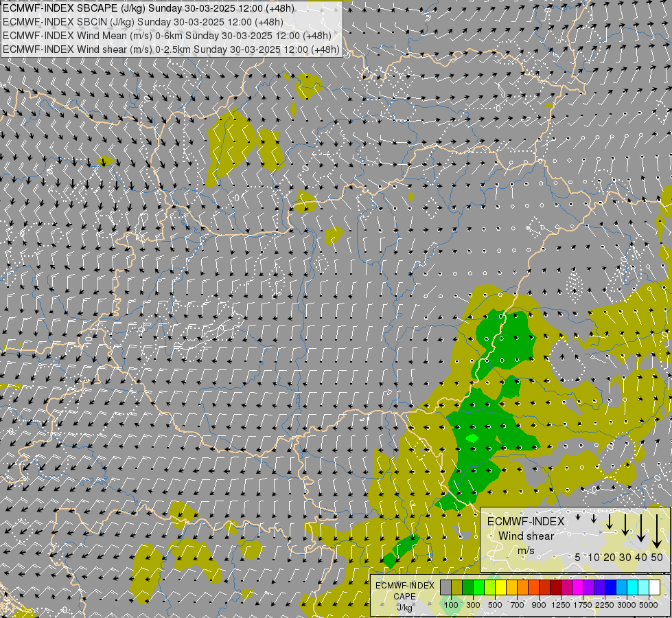Viewport: 672px width, 618px height.
Task: Select the pure yellow swatch in CAPE legend
Action: click(x=500, y=588)
